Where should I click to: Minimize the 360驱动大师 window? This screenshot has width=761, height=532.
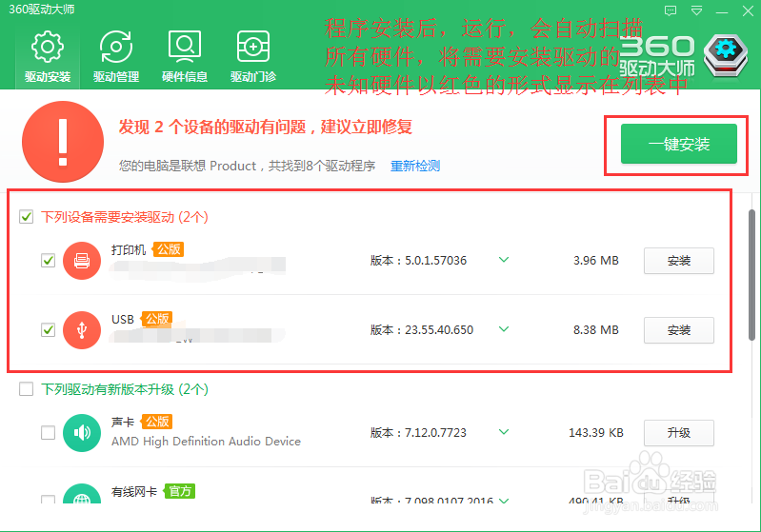(722, 11)
